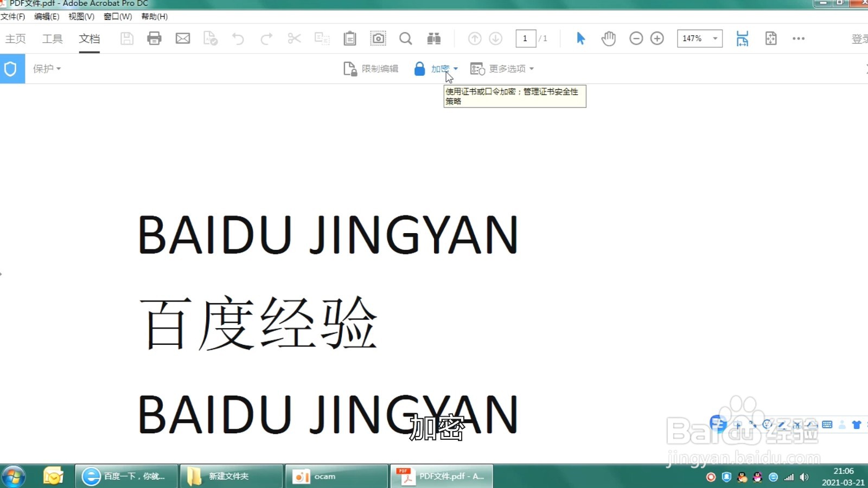868x488 pixels.
Task: Switch to 百度一下 browser taskbar window
Action: tap(126, 477)
